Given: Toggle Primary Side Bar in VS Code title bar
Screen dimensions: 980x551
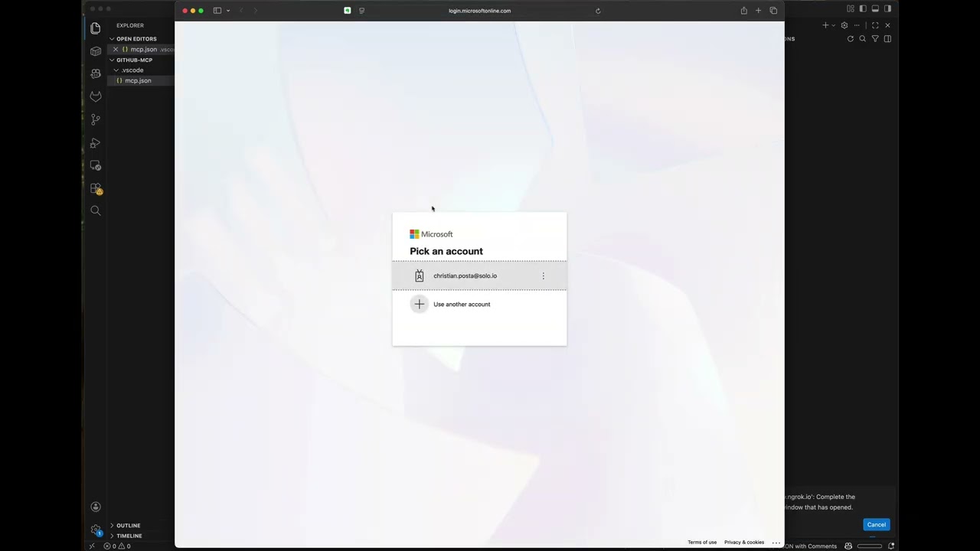Looking at the screenshot, I should [x=863, y=8].
